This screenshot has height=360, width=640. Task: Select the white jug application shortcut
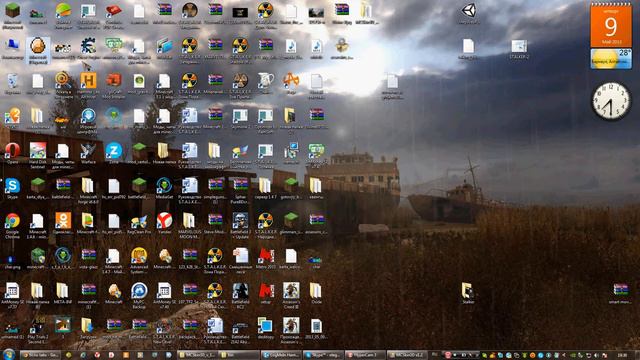[266, 83]
